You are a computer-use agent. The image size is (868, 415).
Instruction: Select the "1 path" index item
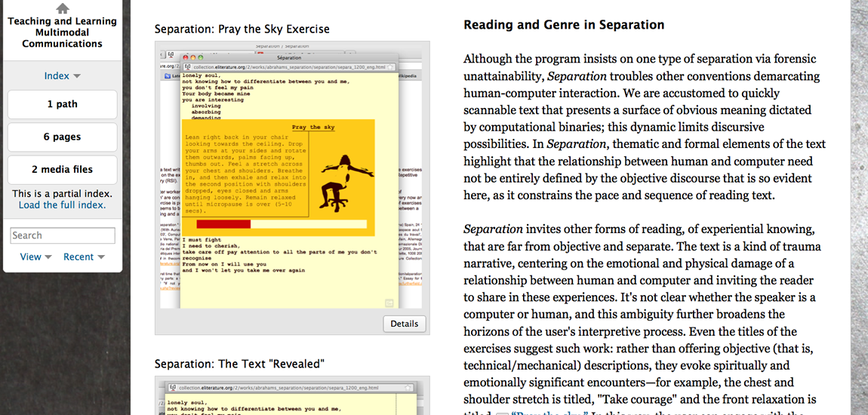(62, 104)
